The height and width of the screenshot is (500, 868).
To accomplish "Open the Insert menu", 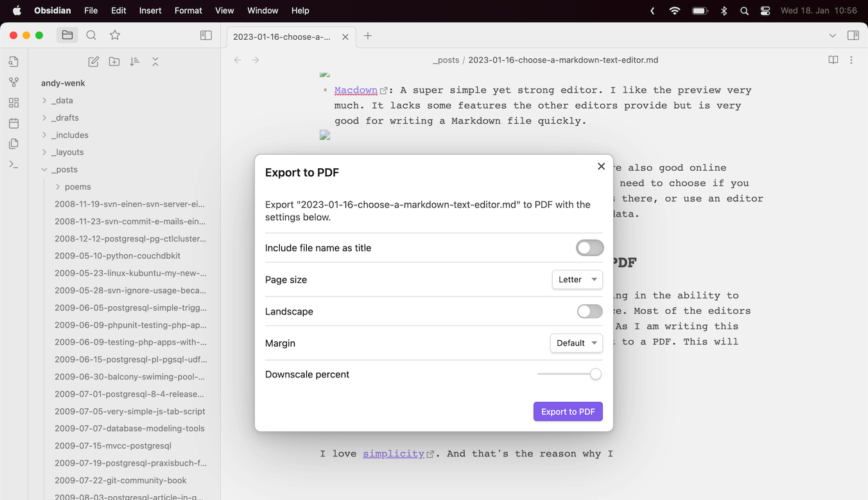I will [x=150, y=10].
